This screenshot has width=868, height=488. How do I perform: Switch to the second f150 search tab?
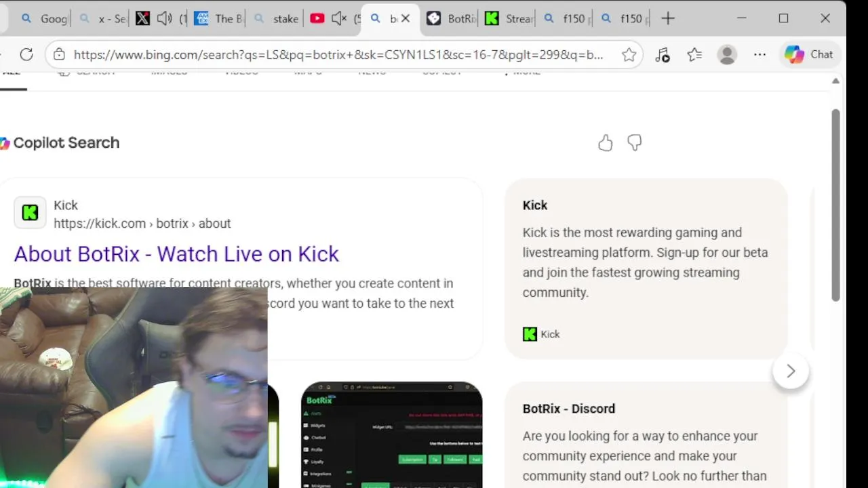[x=625, y=18]
